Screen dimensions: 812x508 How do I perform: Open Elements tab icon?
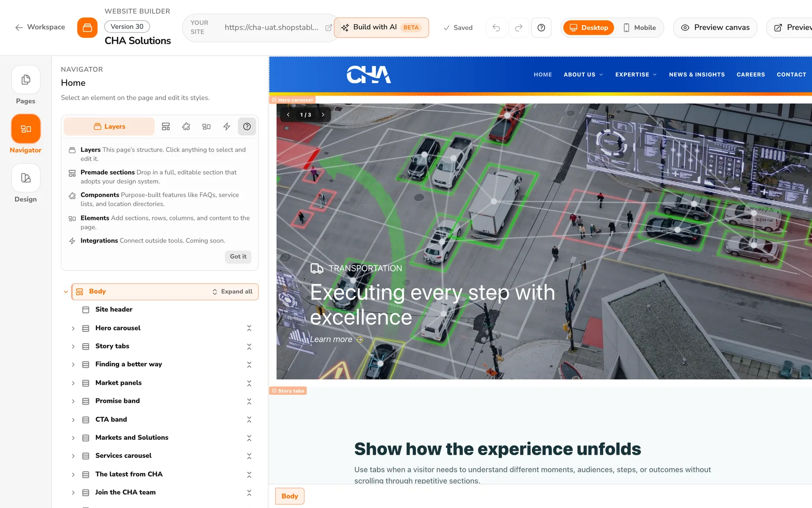click(207, 126)
